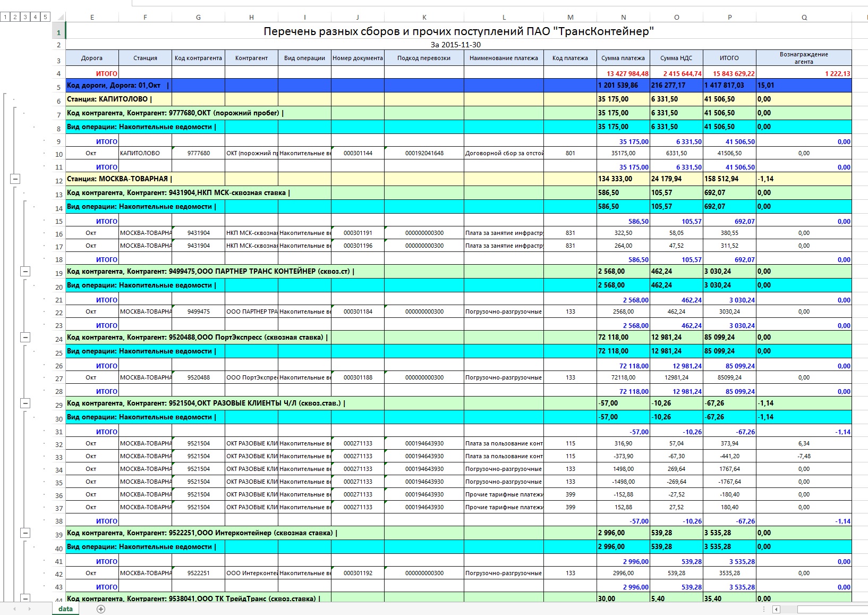Image resolution: width=868 pixels, height=615 pixels.
Task: Select the amount "-373,90"
Action: [x=623, y=456]
